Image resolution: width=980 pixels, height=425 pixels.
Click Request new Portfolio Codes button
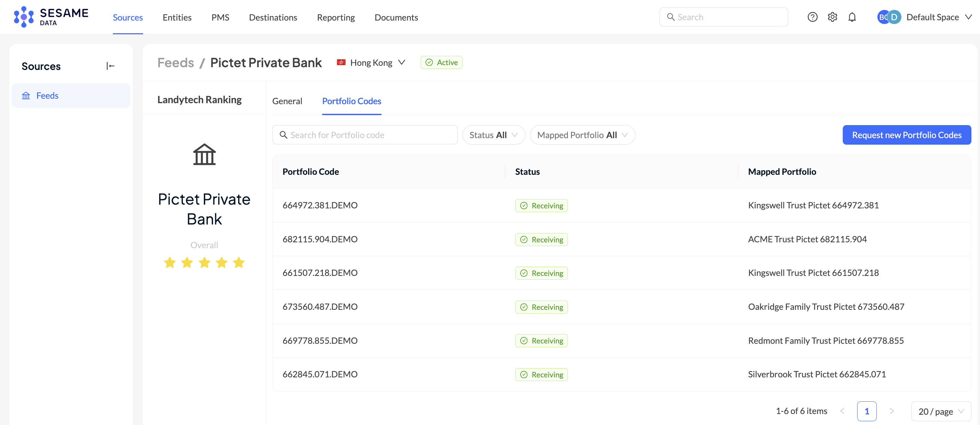(x=907, y=135)
